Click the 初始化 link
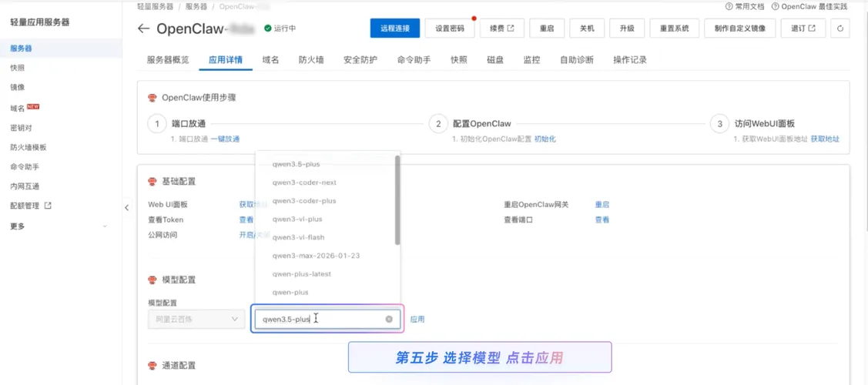 545,139
